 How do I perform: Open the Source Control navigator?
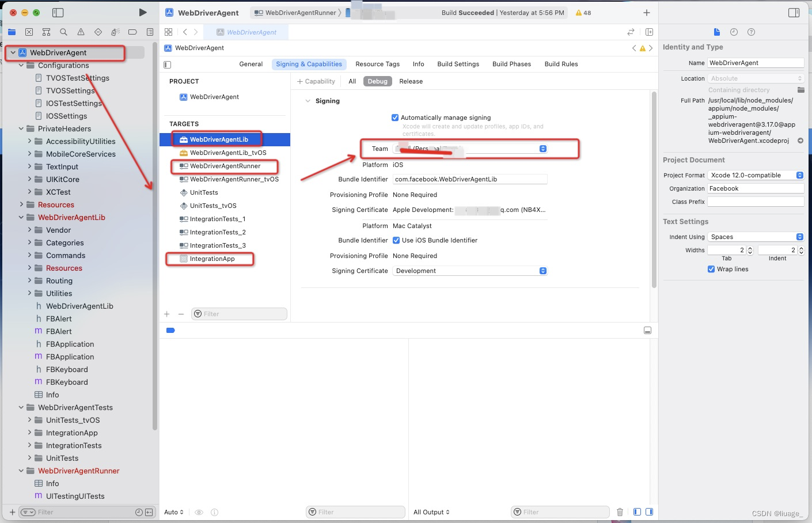pyautogui.click(x=29, y=32)
